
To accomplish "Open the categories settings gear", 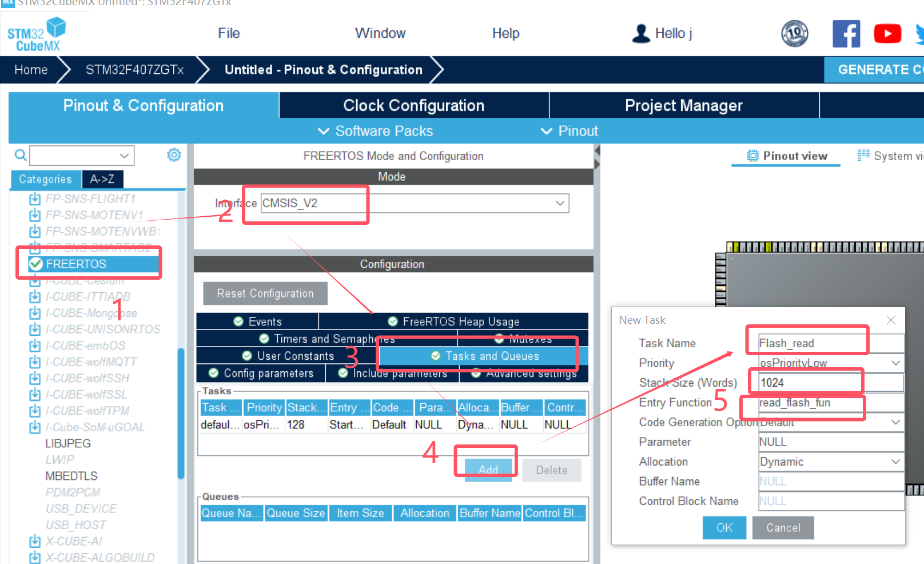I will point(174,155).
